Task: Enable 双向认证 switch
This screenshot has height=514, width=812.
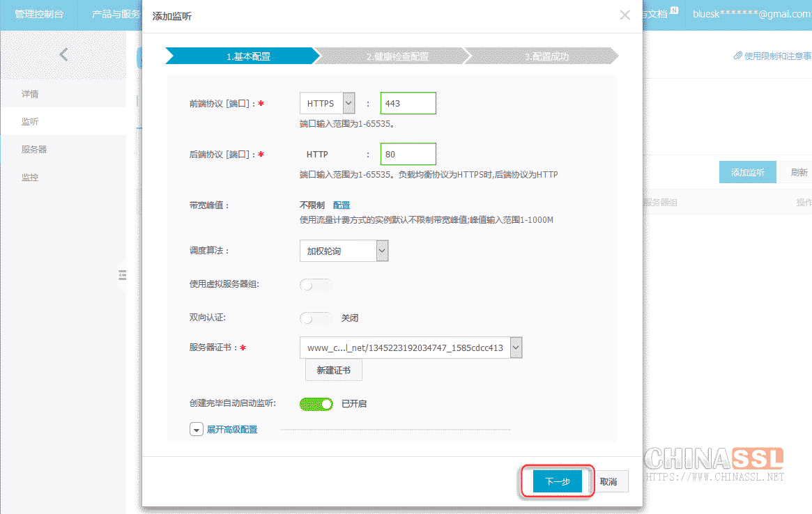Action: (315, 318)
